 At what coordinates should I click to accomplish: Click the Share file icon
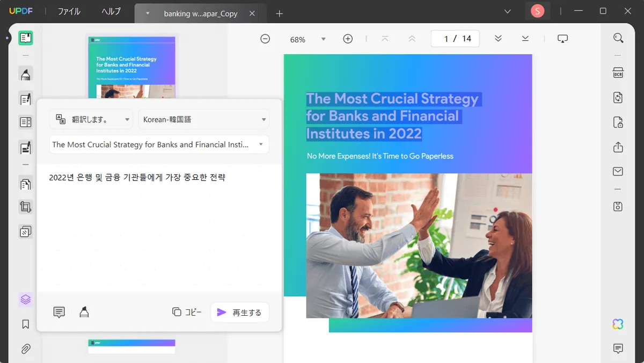pyautogui.click(x=618, y=147)
